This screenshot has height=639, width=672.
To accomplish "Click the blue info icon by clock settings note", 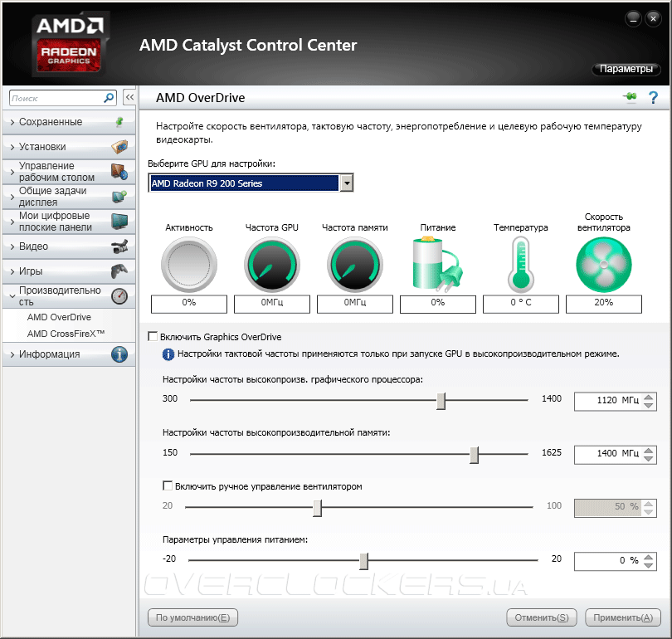I will 168,354.
